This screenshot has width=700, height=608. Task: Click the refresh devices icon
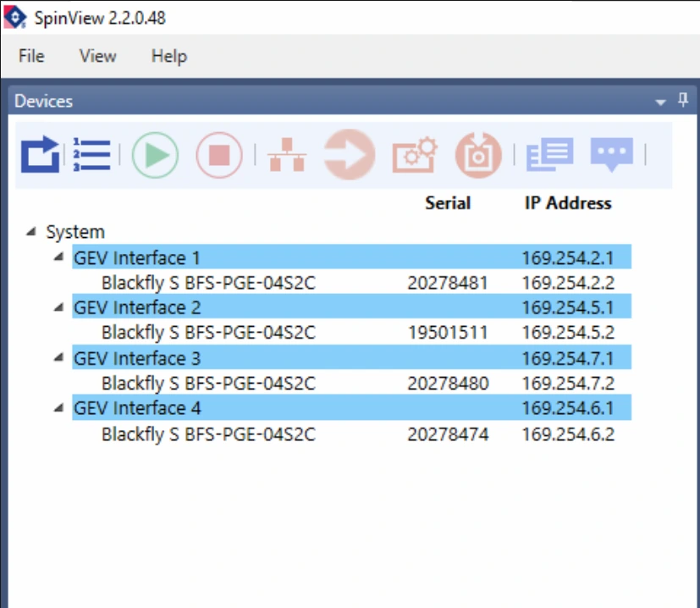pos(40,155)
